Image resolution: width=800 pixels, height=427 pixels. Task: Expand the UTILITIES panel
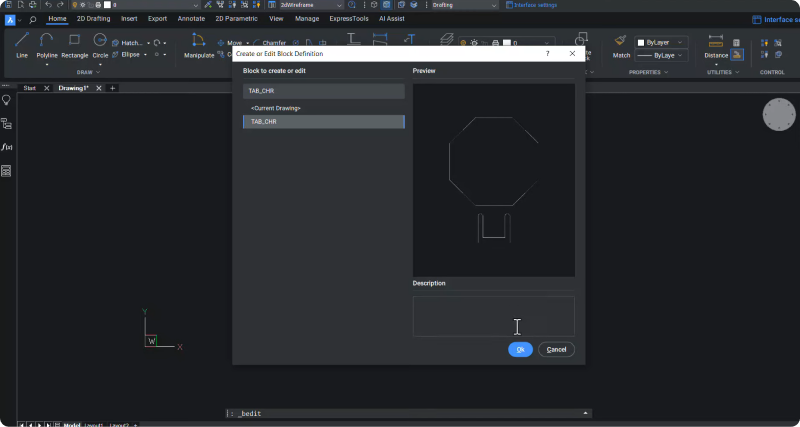pyautogui.click(x=723, y=72)
